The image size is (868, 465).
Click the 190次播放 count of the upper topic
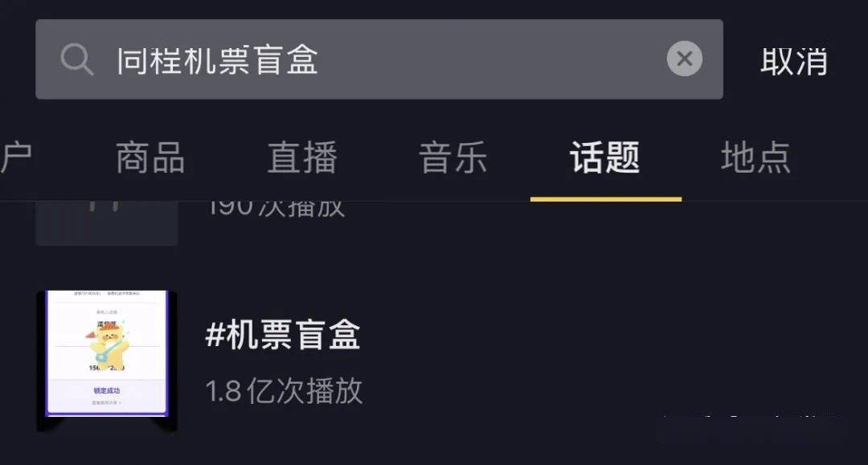pos(276,207)
